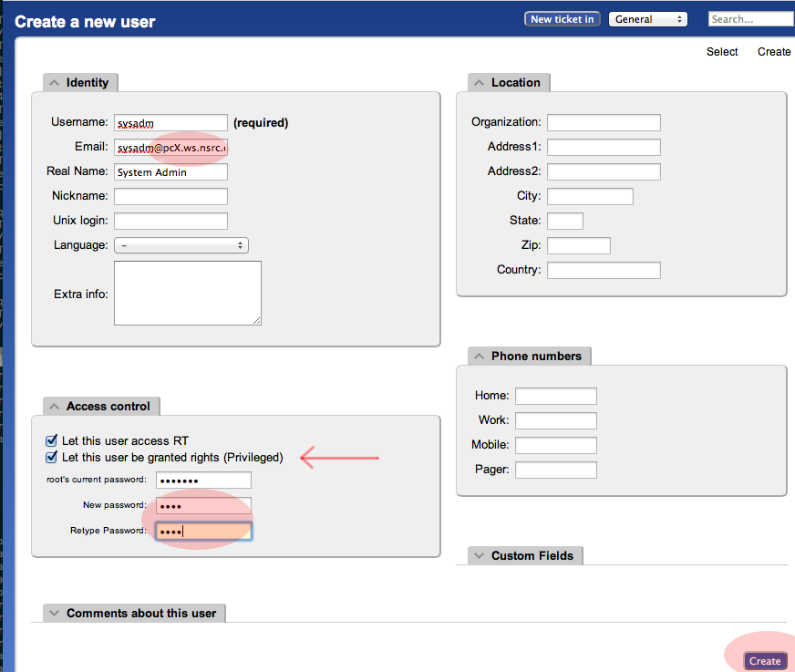Image resolution: width=795 pixels, height=672 pixels.
Task: Collapse the Access control section chevron
Action: [54, 407]
